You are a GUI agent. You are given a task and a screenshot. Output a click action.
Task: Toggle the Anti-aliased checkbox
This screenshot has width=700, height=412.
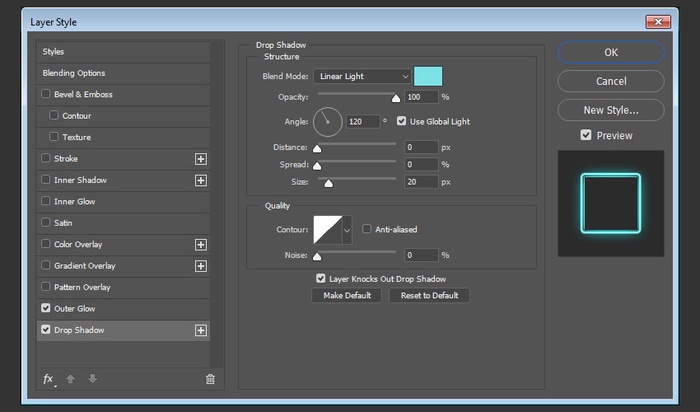click(x=367, y=229)
